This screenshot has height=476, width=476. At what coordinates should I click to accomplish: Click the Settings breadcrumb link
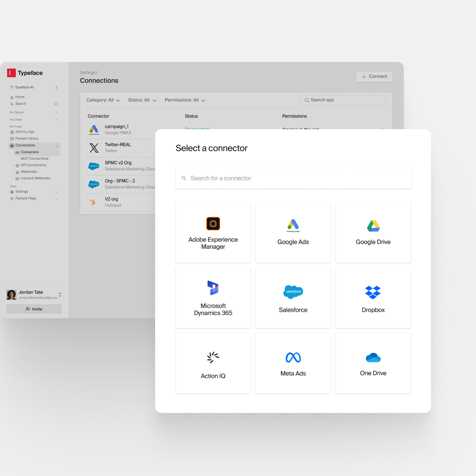[88, 73]
